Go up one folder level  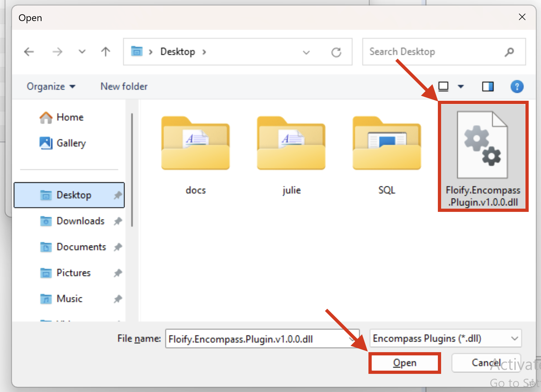[x=105, y=52]
